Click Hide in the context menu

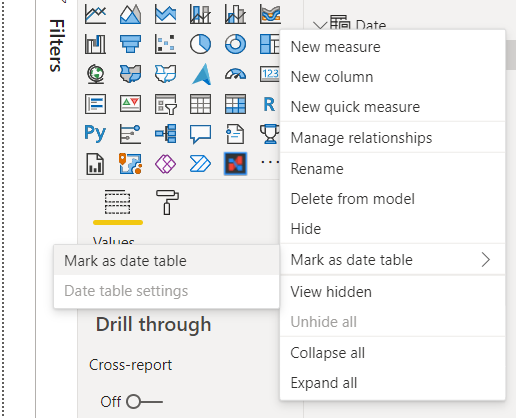coord(393,229)
